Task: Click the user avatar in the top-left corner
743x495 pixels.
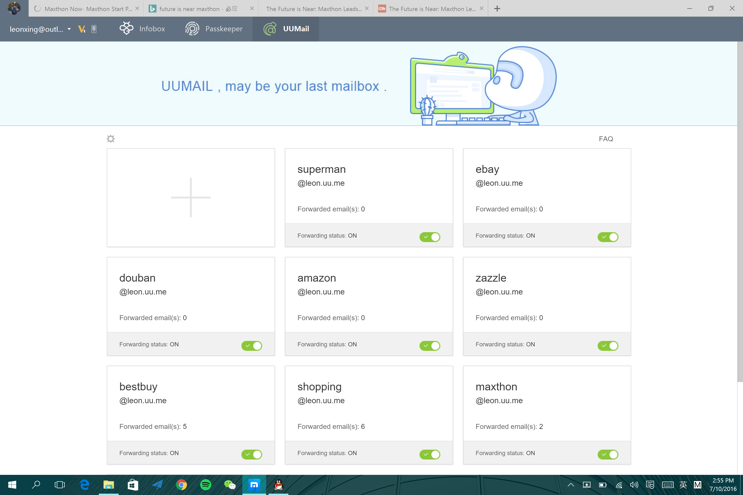Action: [14, 8]
